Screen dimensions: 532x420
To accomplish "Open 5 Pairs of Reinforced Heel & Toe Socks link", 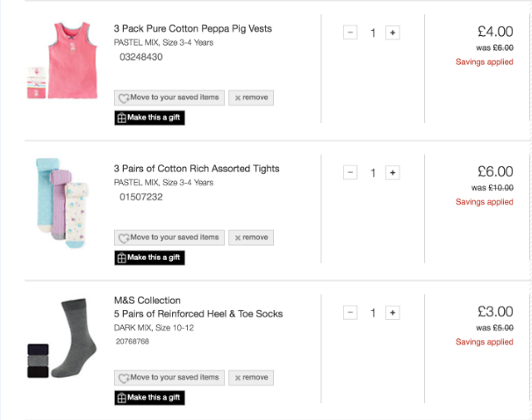I will pyautogui.click(x=198, y=314).
